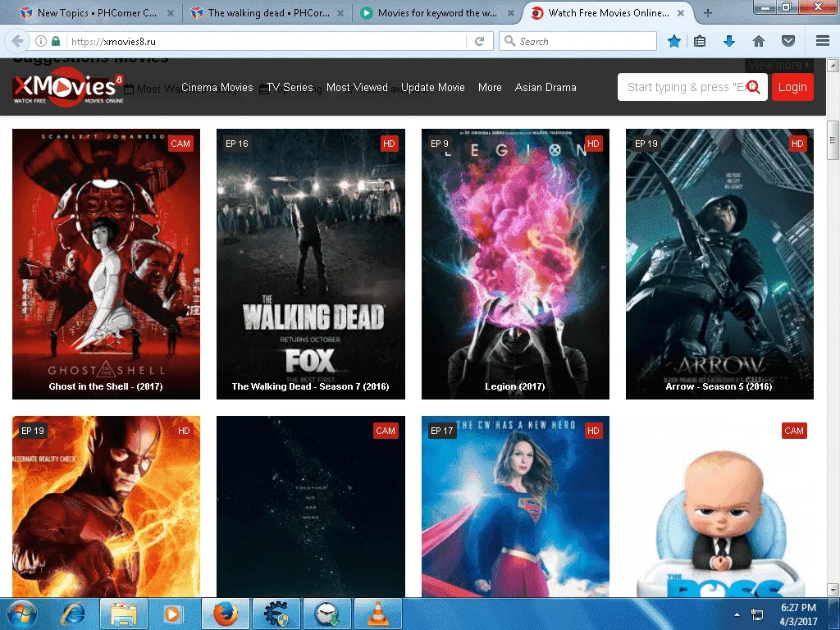This screenshot has height=630, width=840.
Task: Select Watch Free Movies Online tab
Action: [608, 13]
